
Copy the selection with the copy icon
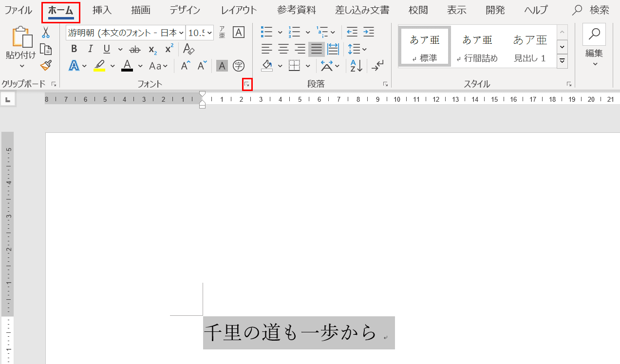(x=46, y=49)
